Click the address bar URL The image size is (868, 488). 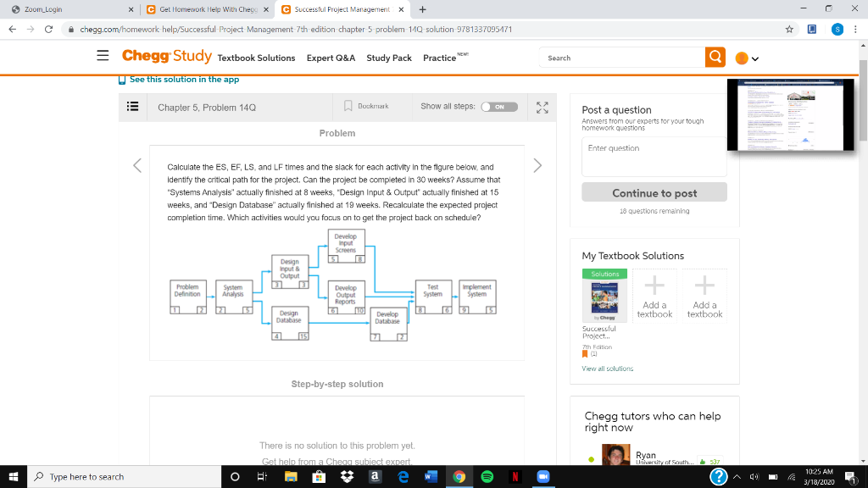pyautogui.click(x=296, y=30)
